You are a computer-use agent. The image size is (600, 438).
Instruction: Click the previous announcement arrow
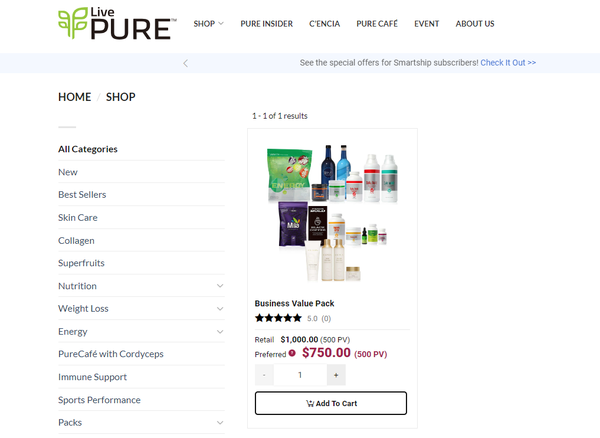[185, 63]
